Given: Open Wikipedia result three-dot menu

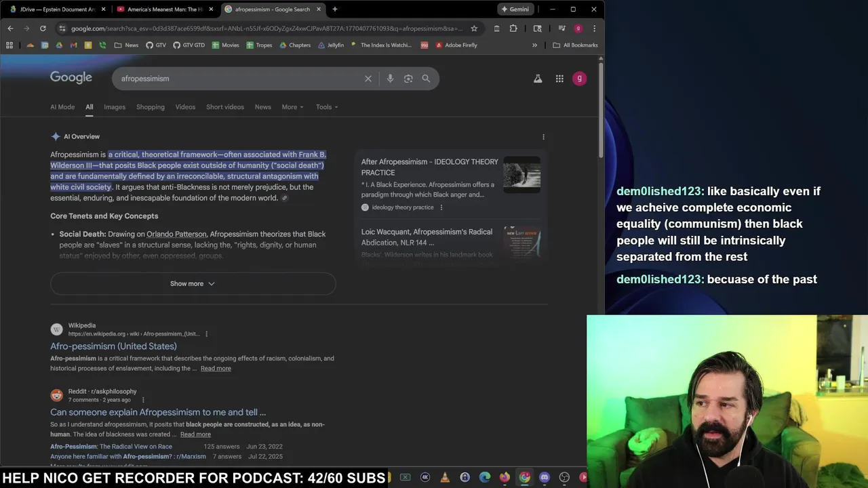Looking at the screenshot, I should click(207, 334).
